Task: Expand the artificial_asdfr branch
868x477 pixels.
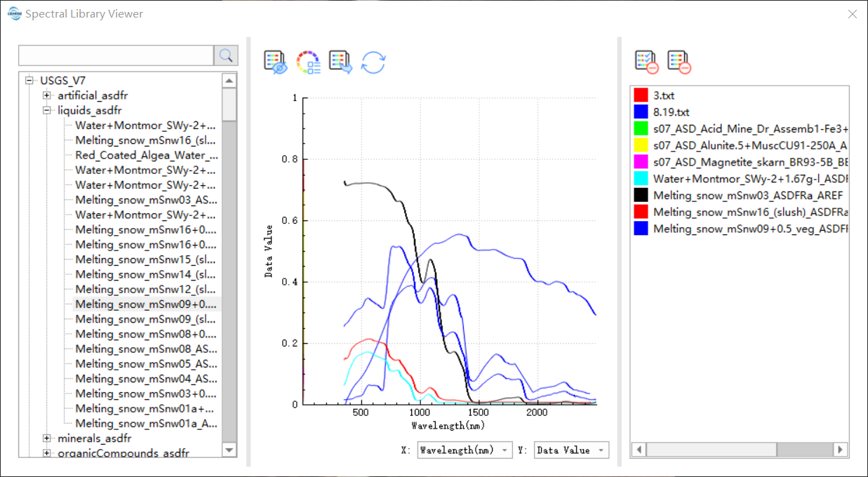Action: [46, 95]
